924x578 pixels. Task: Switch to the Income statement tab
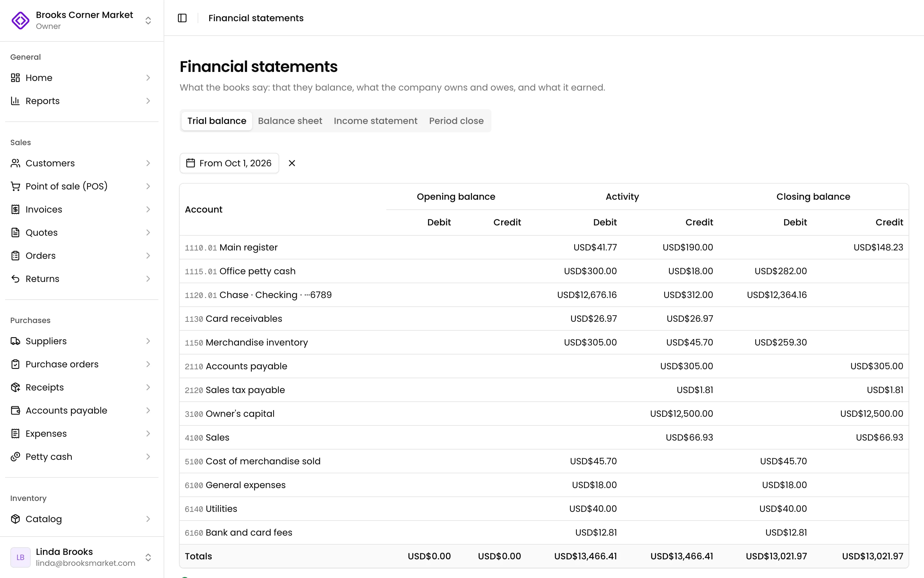375,121
